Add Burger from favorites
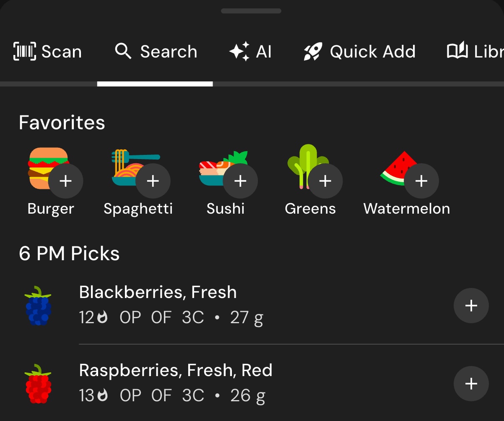Screen dimensions: 504x421 tap(65, 181)
